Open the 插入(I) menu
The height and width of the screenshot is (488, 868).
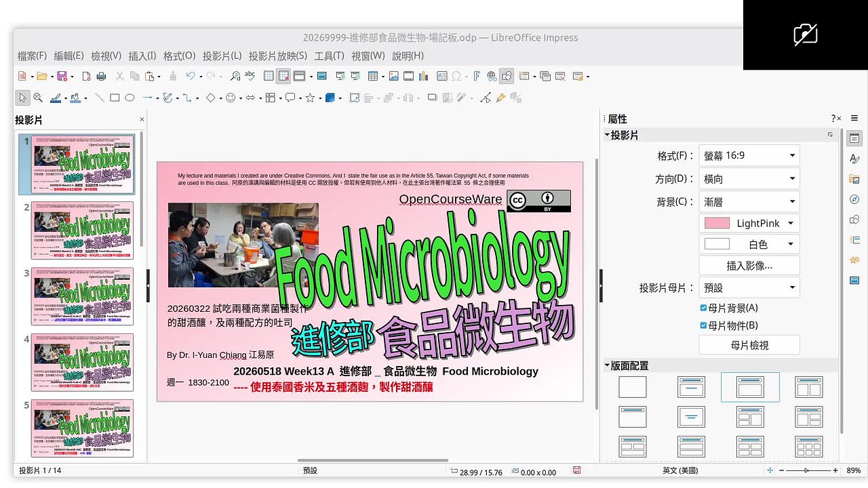coord(142,56)
